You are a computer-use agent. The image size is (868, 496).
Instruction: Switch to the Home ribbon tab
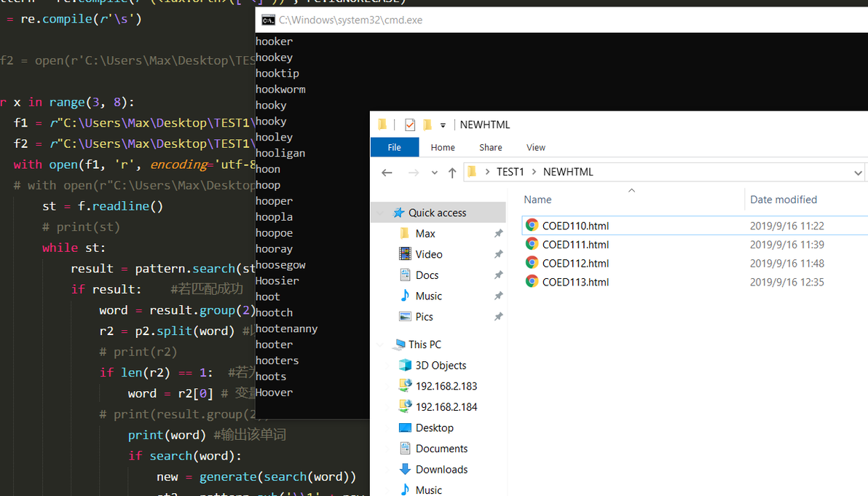pos(443,147)
